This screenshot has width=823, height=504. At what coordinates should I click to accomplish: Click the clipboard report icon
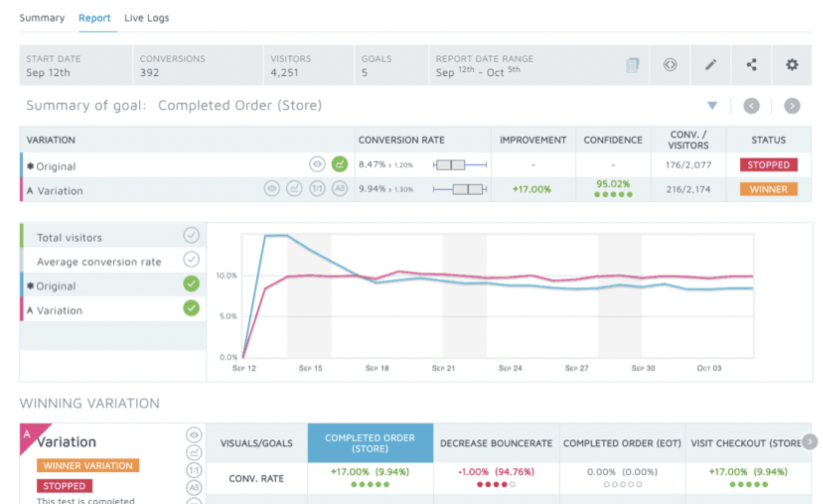[x=632, y=65]
